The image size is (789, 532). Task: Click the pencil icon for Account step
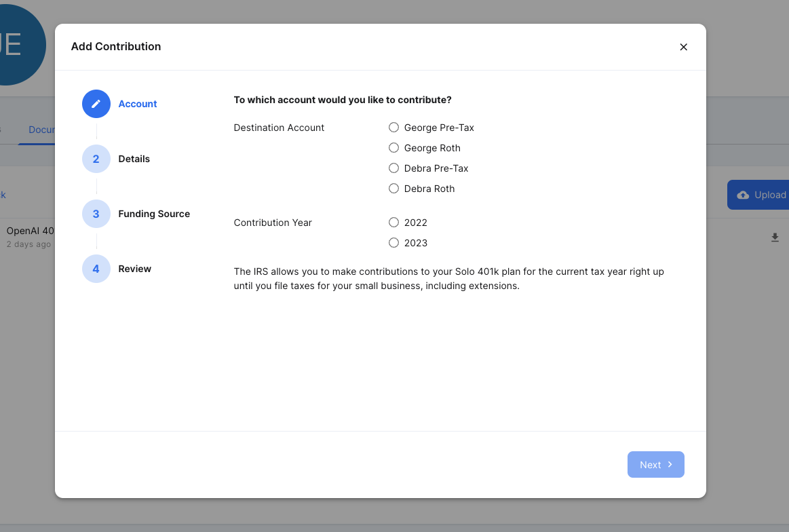[x=96, y=104]
